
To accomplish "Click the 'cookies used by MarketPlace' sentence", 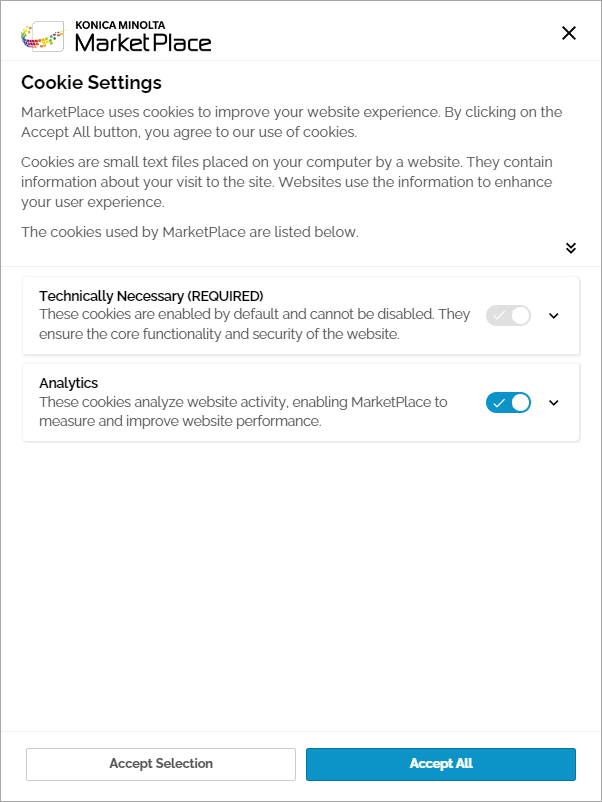I will [x=190, y=232].
